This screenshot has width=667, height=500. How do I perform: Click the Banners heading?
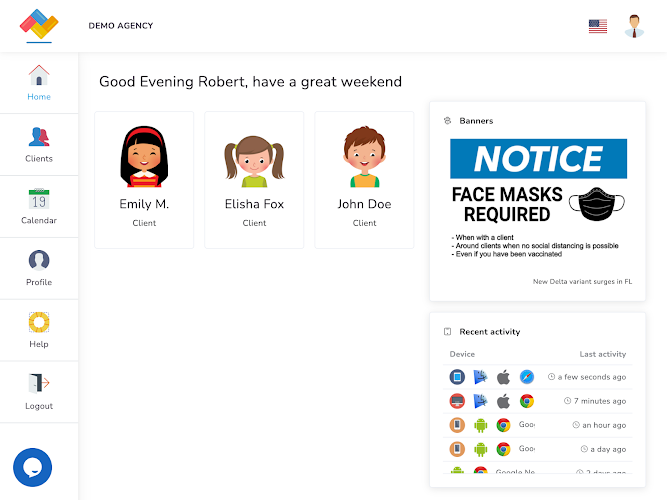pos(476,121)
